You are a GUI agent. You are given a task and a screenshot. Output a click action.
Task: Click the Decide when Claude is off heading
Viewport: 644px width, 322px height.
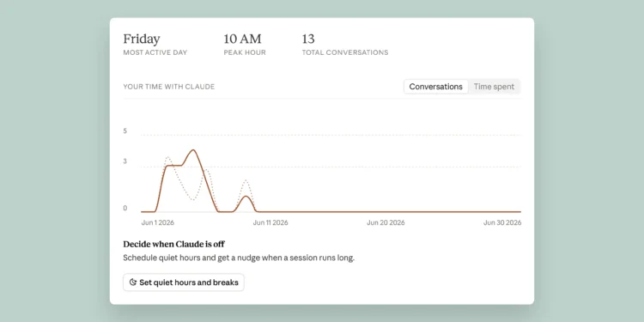[x=173, y=244]
